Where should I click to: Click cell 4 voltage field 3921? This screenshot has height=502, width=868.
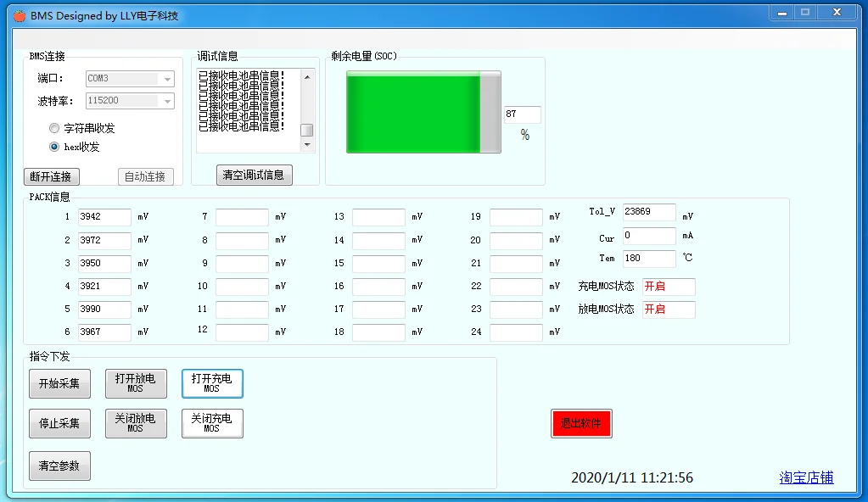tap(104, 286)
